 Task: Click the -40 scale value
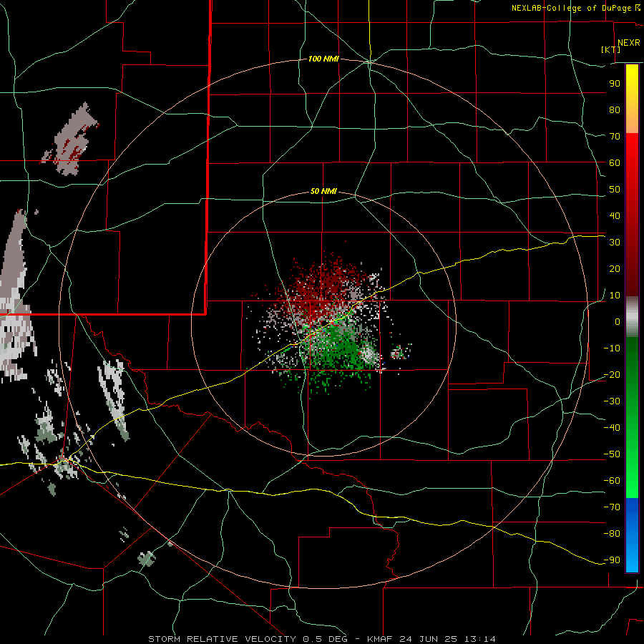click(612, 428)
